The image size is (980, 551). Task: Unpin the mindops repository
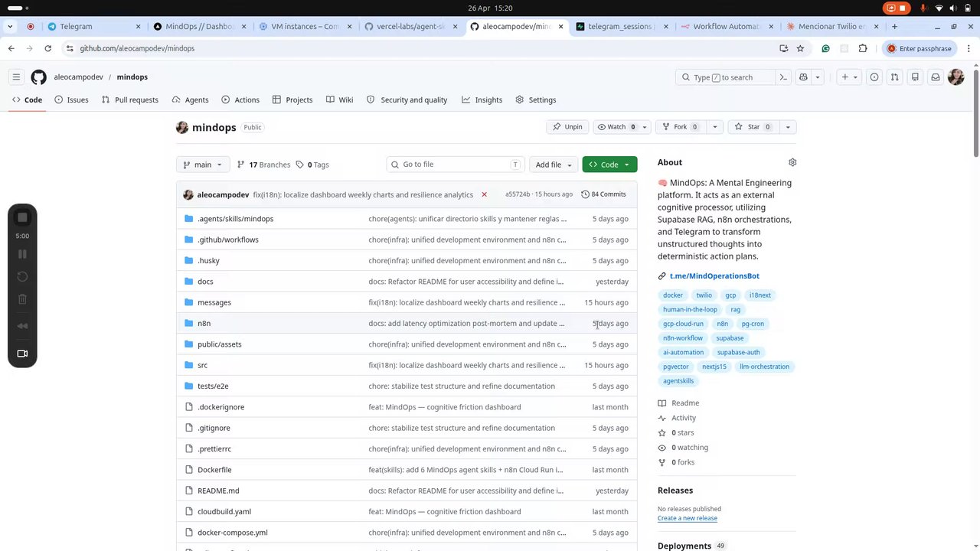pos(567,127)
